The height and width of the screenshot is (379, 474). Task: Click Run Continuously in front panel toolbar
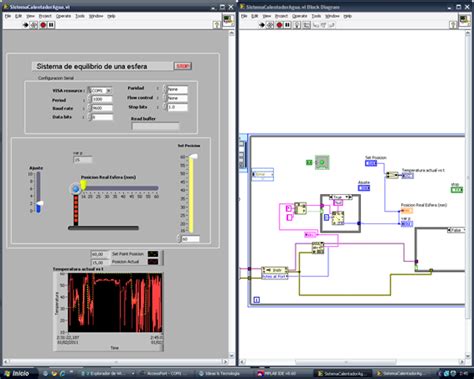pyautogui.click(x=34, y=25)
